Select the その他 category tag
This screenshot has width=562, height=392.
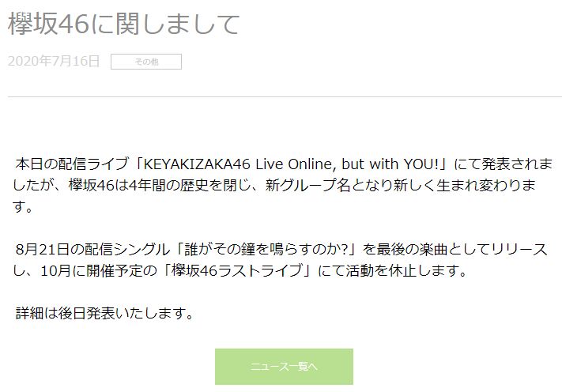(x=146, y=62)
